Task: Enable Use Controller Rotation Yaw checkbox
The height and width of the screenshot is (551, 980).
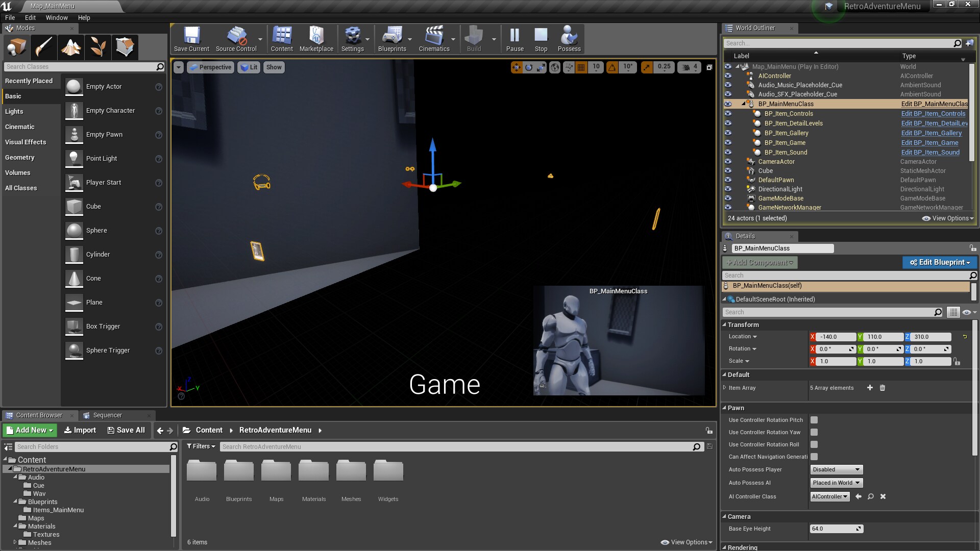Action: [x=814, y=432]
